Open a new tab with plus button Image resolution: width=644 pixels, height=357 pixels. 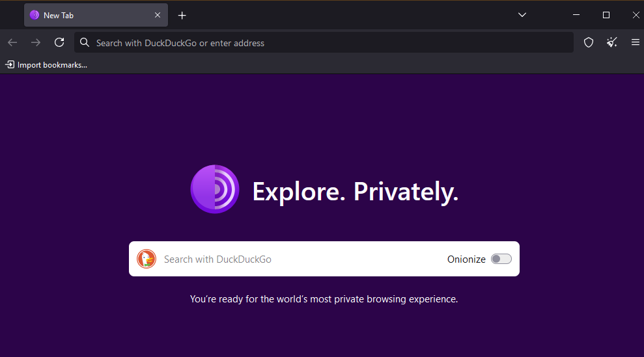click(182, 16)
